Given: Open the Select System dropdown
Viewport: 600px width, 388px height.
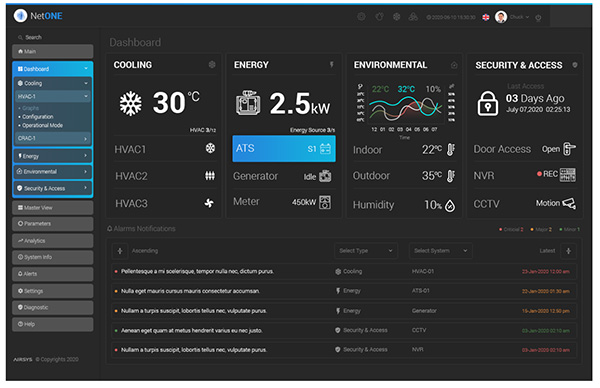Looking at the screenshot, I should [440, 251].
